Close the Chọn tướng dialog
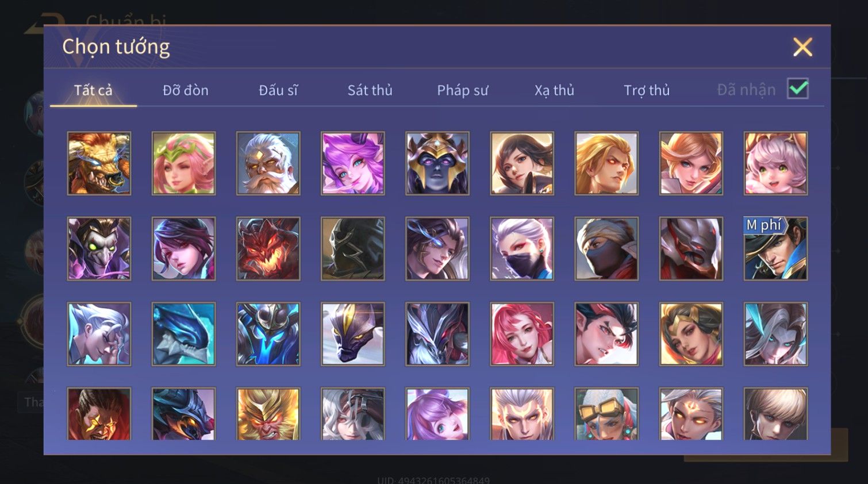868x484 pixels. pos(802,47)
